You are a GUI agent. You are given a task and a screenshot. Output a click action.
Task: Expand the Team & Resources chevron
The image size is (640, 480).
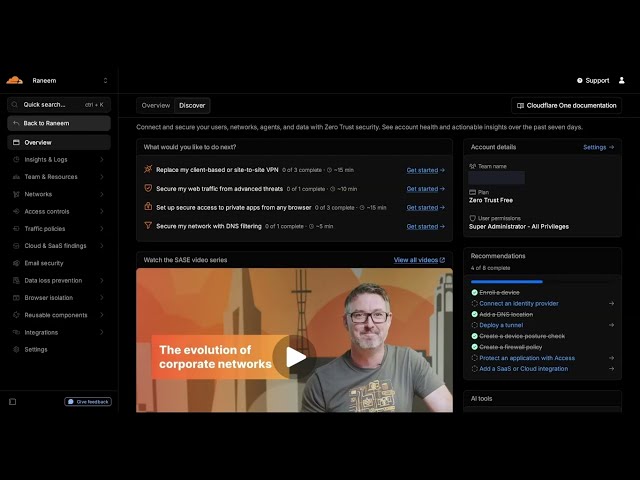[102, 177]
